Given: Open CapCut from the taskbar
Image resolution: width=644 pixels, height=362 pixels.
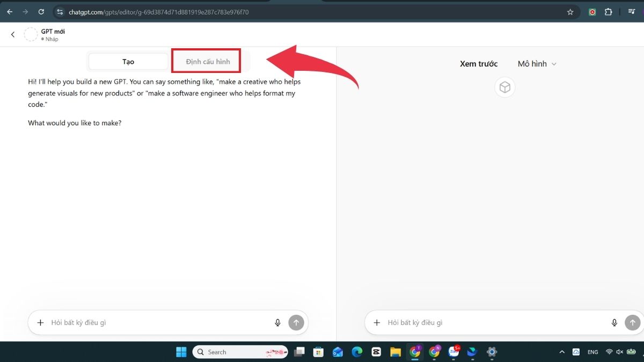Looking at the screenshot, I should (376, 352).
